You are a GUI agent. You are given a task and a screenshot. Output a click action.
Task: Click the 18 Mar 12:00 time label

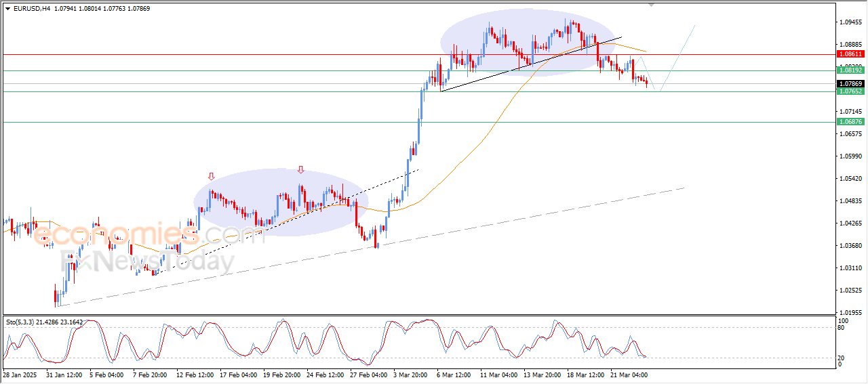tap(587, 374)
